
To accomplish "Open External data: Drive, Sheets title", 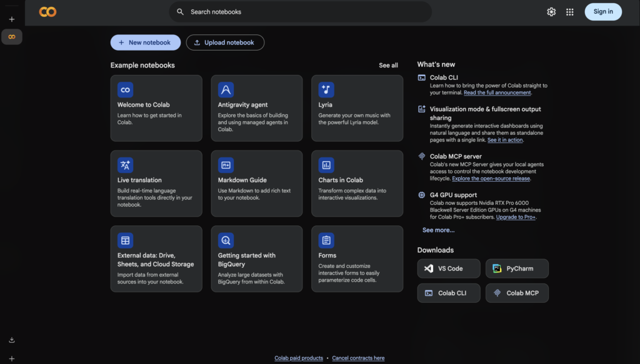I will (156, 260).
